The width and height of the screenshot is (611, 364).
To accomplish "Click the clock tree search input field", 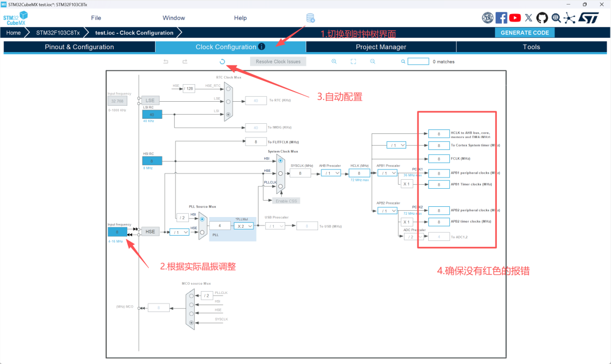I will click(x=418, y=62).
